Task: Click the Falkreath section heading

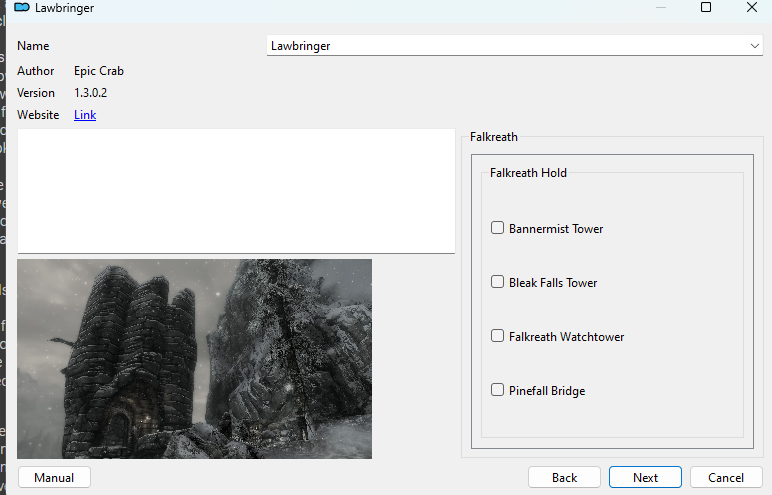Action: click(x=494, y=137)
